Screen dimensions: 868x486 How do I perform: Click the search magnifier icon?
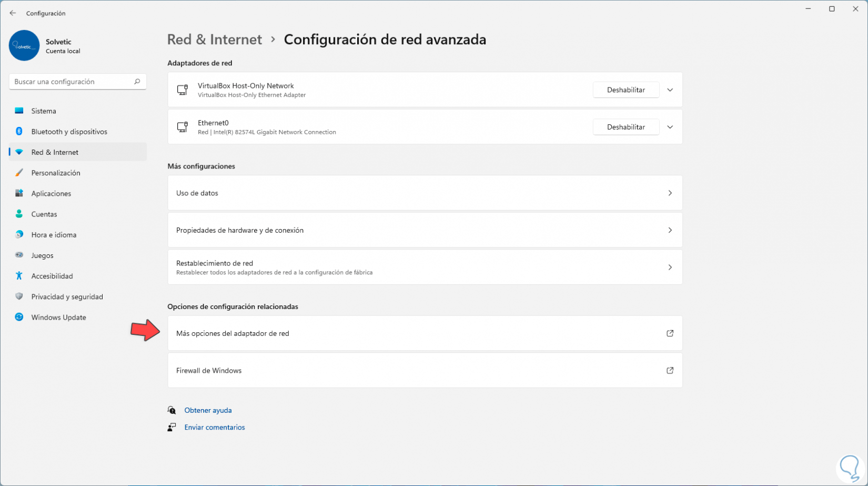coord(137,82)
